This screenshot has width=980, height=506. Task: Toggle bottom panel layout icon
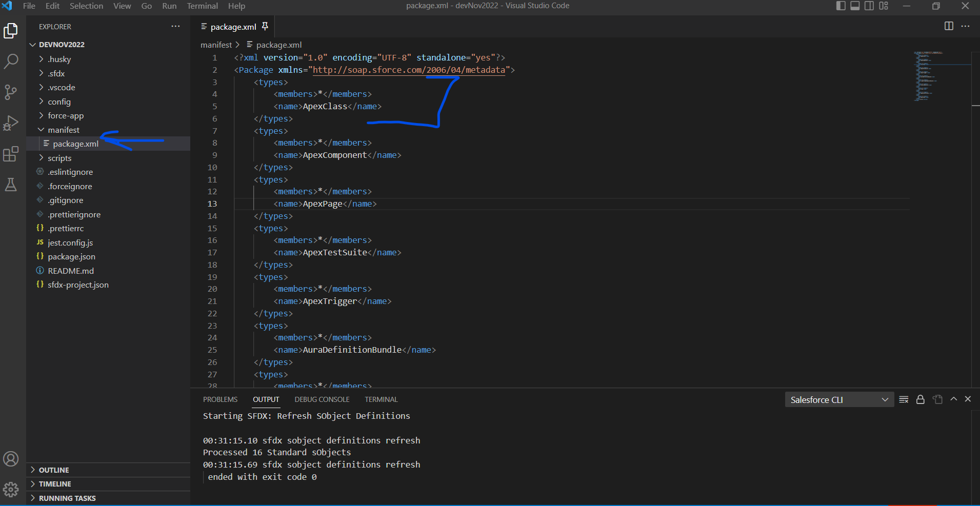click(x=855, y=6)
